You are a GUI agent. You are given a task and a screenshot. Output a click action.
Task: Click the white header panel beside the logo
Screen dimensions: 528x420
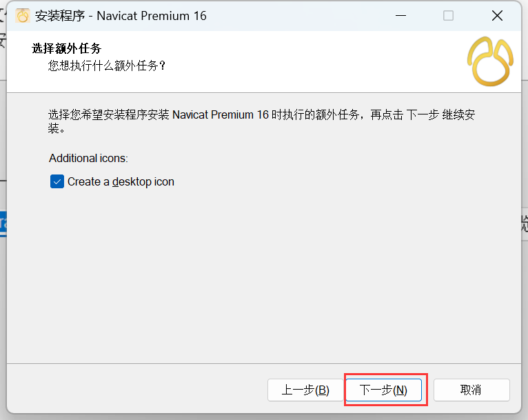coord(303,61)
